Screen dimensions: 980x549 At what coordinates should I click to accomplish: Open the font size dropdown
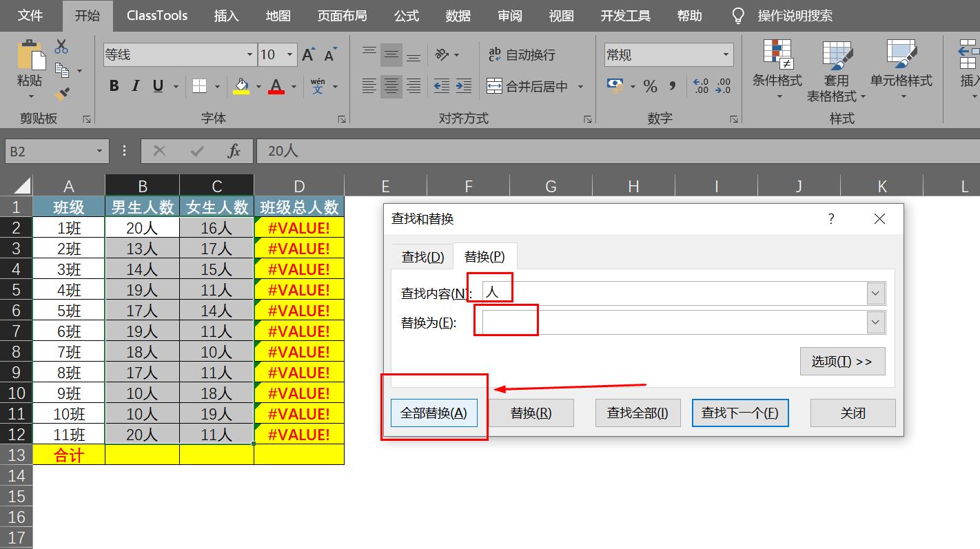[290, 55]
